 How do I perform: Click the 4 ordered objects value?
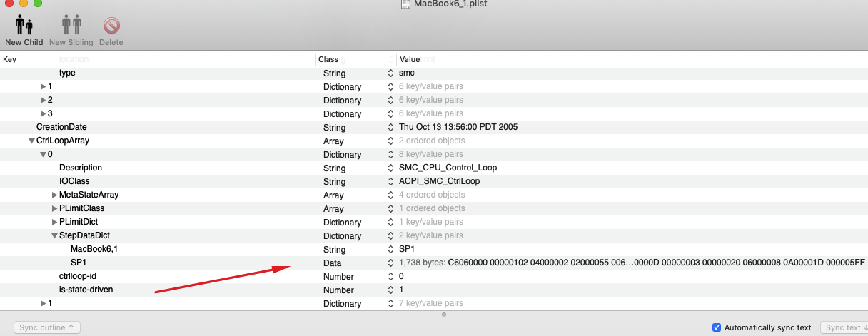[x=432, y=195]
